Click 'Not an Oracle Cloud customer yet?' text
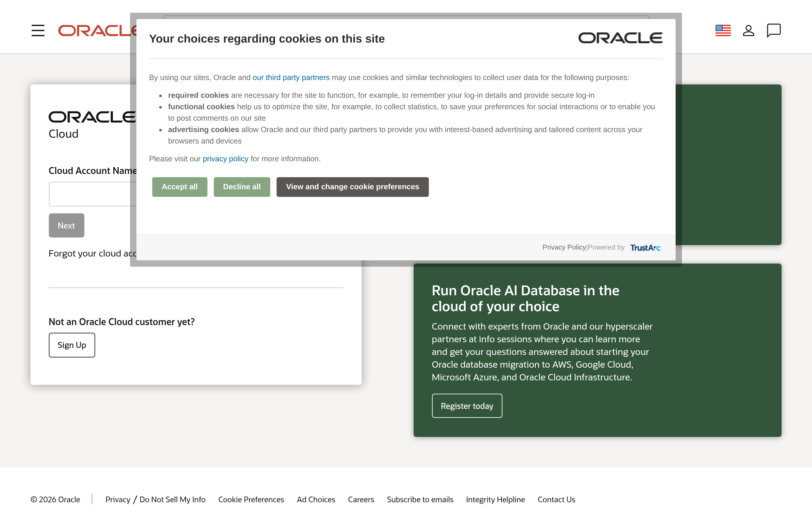The image size is (812, 508). point(121,322)
